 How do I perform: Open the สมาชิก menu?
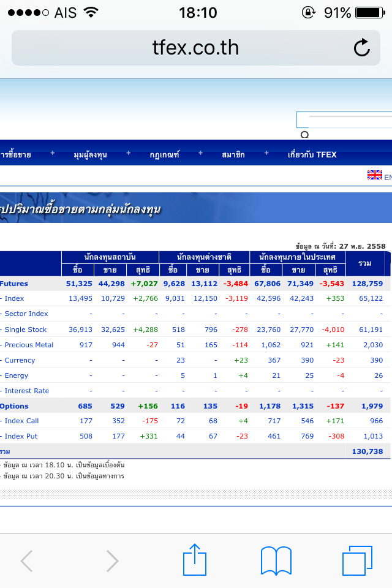(x=233, y=155)
